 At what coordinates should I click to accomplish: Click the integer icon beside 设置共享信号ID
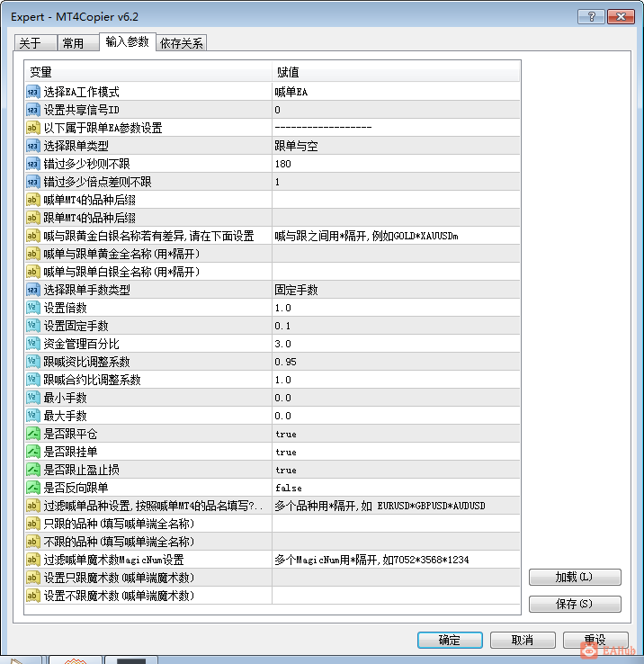33,110
